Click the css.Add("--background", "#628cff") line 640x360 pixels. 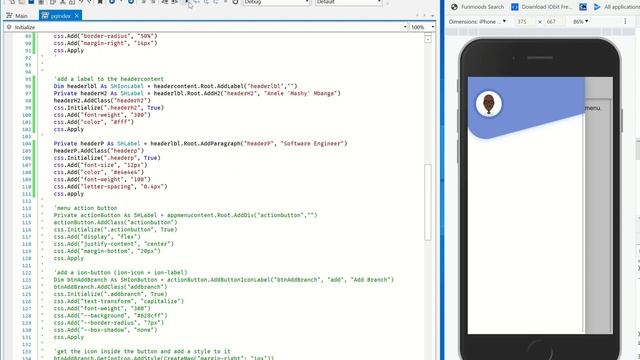111,316
